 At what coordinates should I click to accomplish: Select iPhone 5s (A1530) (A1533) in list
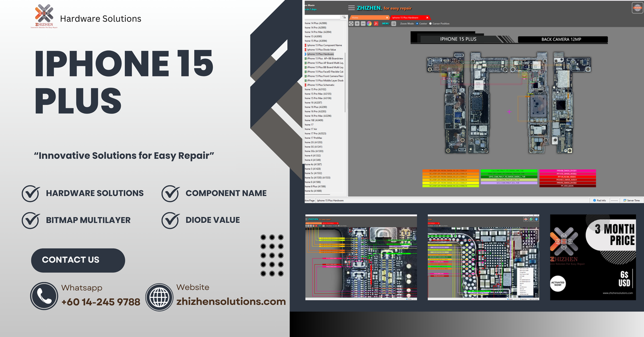(318, 178)
